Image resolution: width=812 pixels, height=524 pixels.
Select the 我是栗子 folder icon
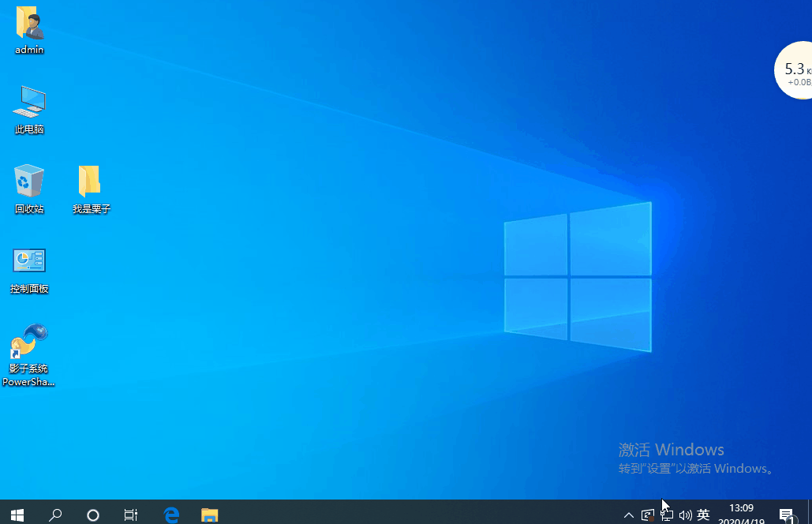point(92,189)
